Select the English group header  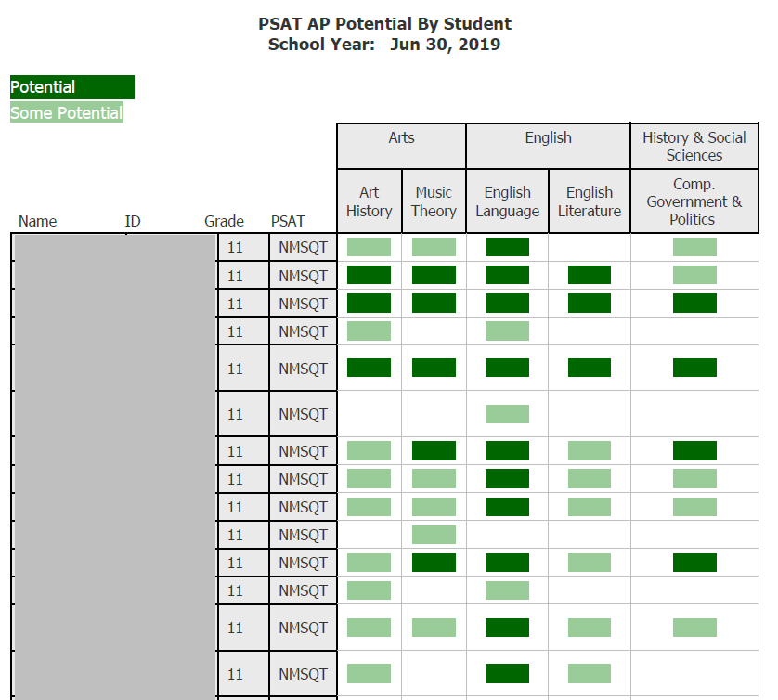pos(549,146)
